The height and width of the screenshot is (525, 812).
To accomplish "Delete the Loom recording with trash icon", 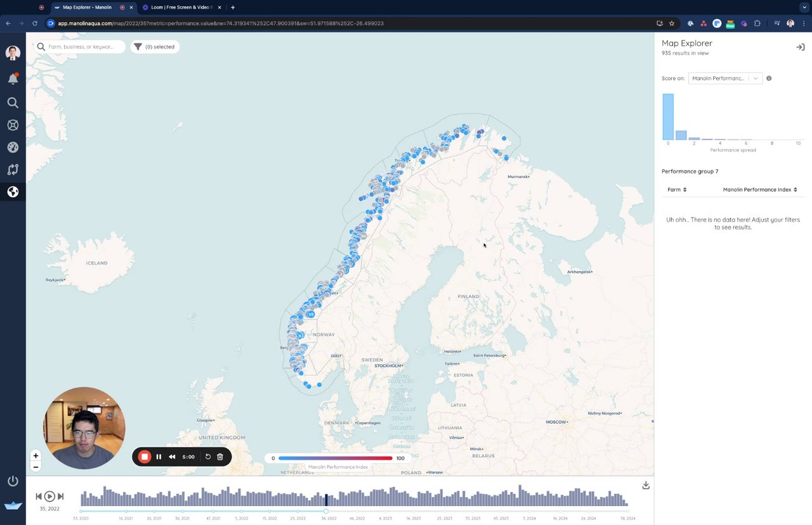I will pos(220,457).
